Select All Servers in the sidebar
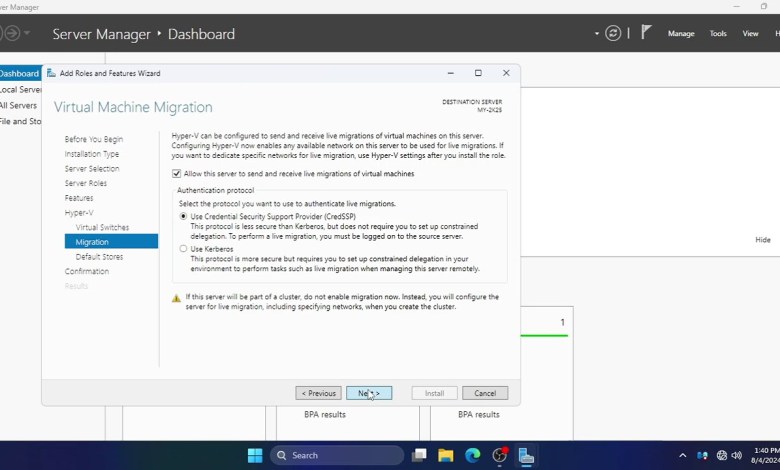Viewport: 780px width, 470px height. [x=18, y=105]
